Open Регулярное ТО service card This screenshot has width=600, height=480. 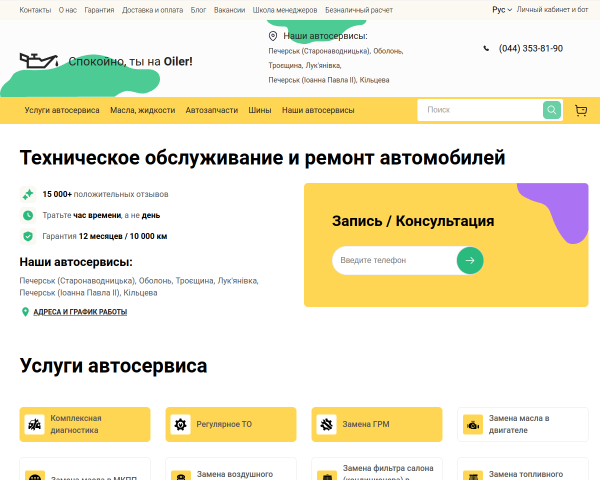pyautogui.click(x=231, y=424)
